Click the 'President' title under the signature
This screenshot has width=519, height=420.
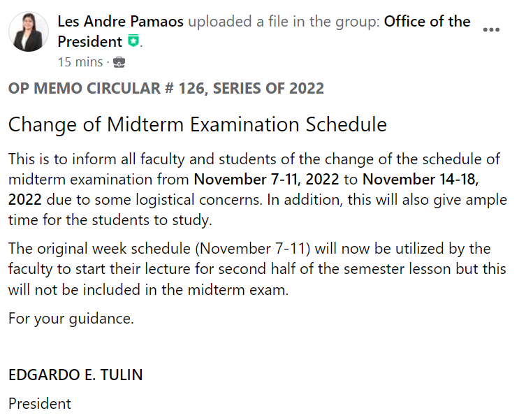pyautogui.click(x=40, y=403)
